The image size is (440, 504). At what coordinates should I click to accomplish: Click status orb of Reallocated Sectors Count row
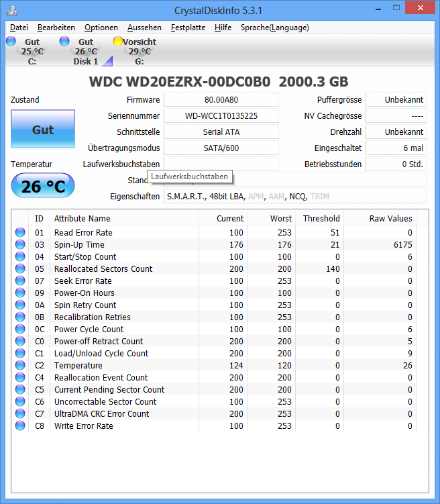20,268
